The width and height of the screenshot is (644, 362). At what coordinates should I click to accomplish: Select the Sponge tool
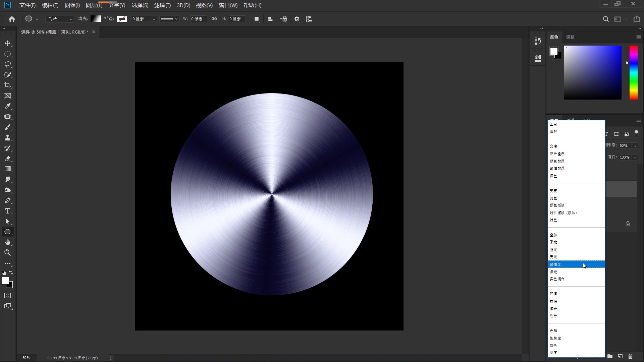[x=8, y=190]
